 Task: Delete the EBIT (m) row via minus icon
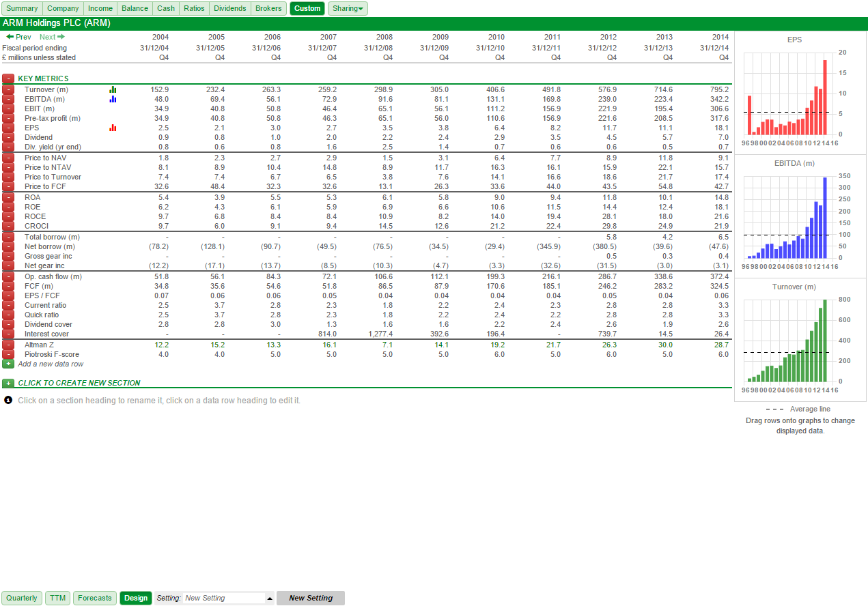(x=8, y=109)
